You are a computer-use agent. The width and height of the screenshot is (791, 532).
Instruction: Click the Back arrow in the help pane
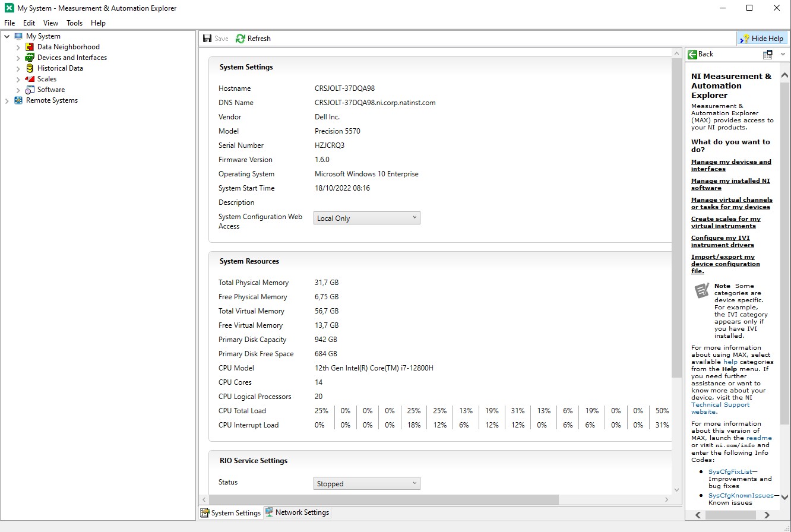[x=694, y=54]
